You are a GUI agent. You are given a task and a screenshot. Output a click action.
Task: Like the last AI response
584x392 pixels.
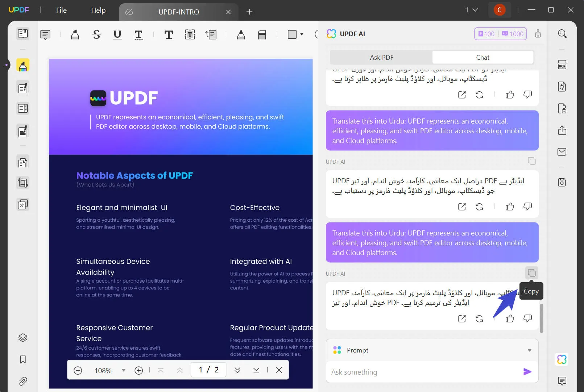point(510,318)
